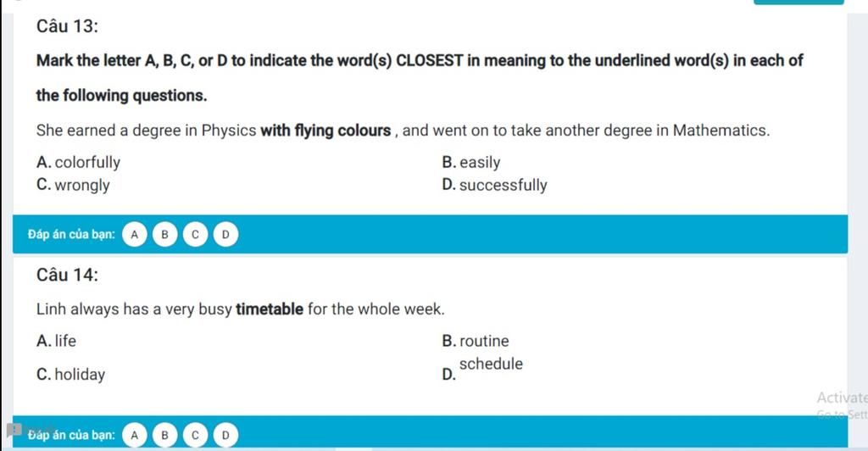Select answer C for Câu 13
The width and height of the screenshot is (868, 451).
point(195,234)
